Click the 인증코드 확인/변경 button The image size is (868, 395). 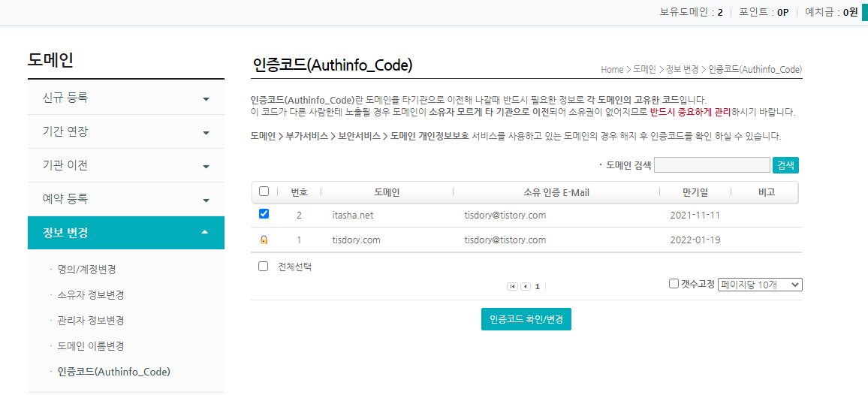coord(526,319)
